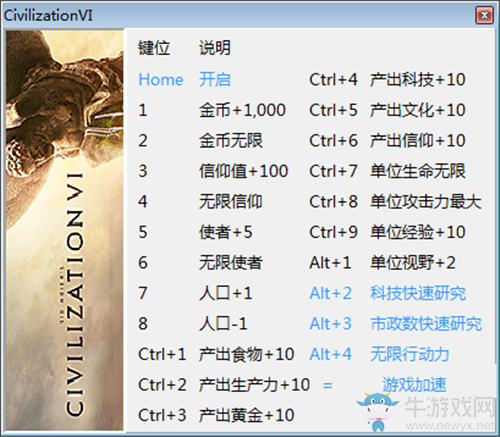This screenshot has height=437, width=500.
Task: Select 单位生命无限 cheat text
Action: pyautogui.click(x=418, y=171)
